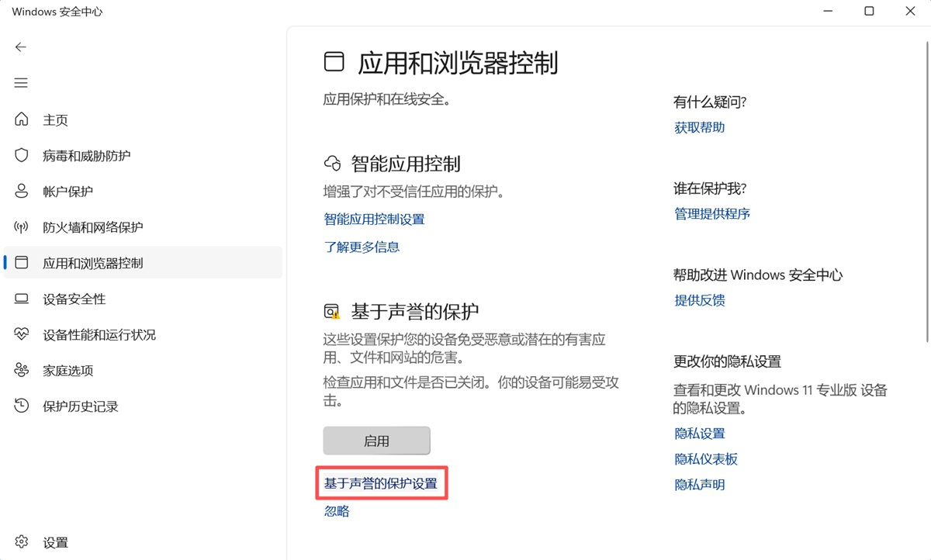
Task: Click the back arrow icon
Action: click(21, 47)
